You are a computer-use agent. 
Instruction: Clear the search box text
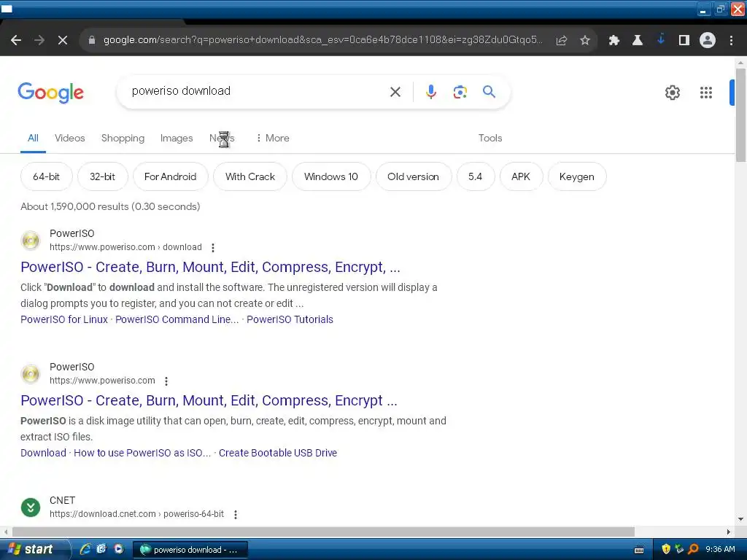coord(395,92)
